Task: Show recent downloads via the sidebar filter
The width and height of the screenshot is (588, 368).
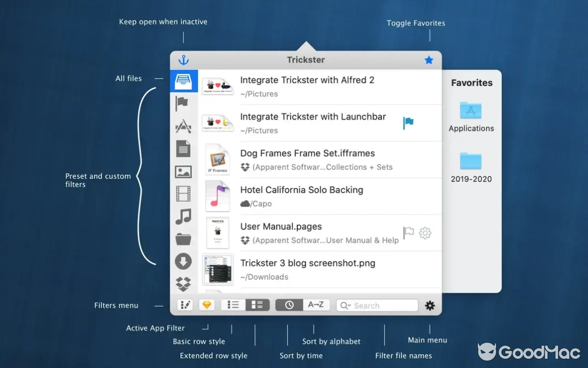Action: pos(183,261)
